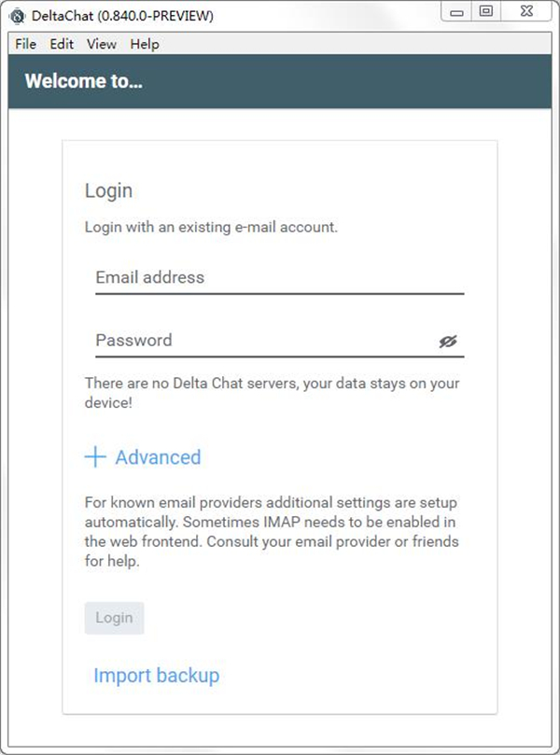This screenshot has height=755, width=560.
Task: Click the Login heading in the card
Action: click(108, 190)
